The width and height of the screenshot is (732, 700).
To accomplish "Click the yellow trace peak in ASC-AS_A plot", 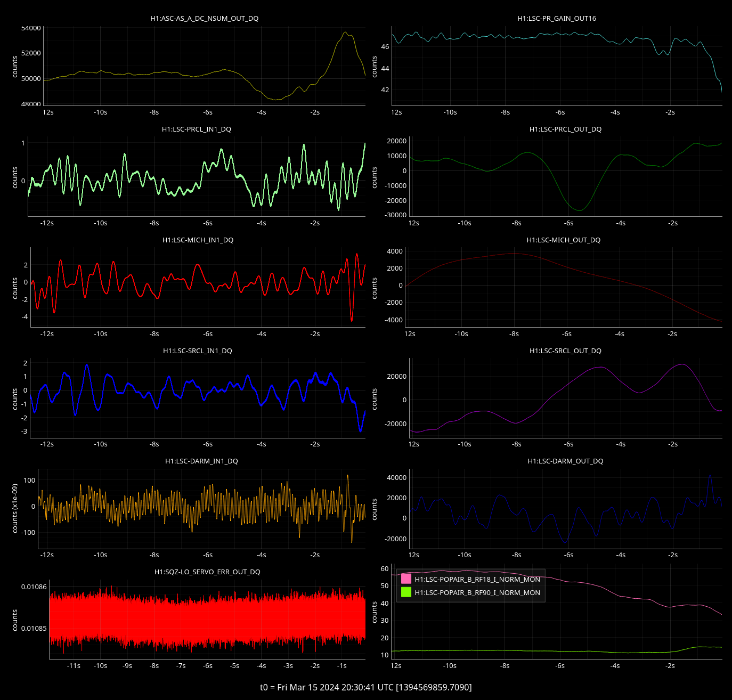I will pyautogui.click(x=345, y=32).
